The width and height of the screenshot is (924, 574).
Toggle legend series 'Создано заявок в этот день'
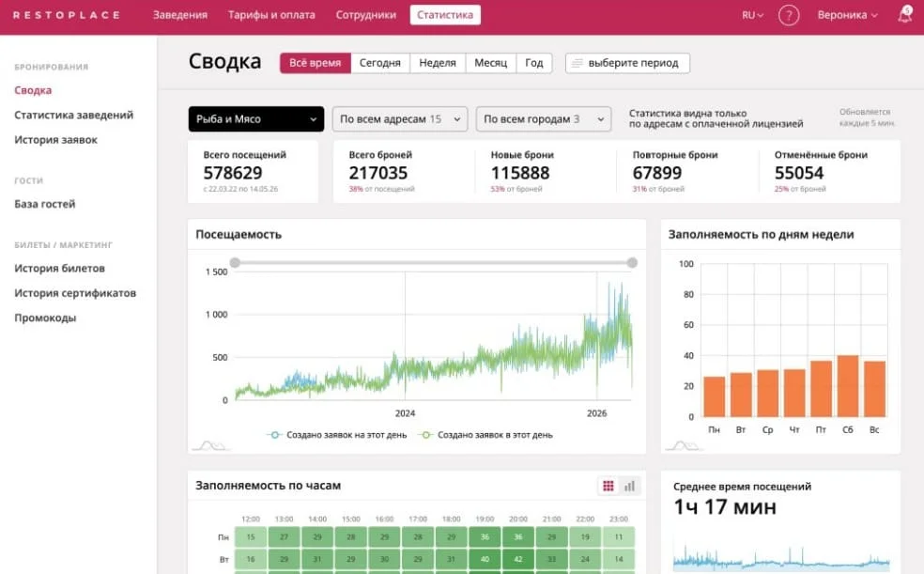[x=485, y=435]
